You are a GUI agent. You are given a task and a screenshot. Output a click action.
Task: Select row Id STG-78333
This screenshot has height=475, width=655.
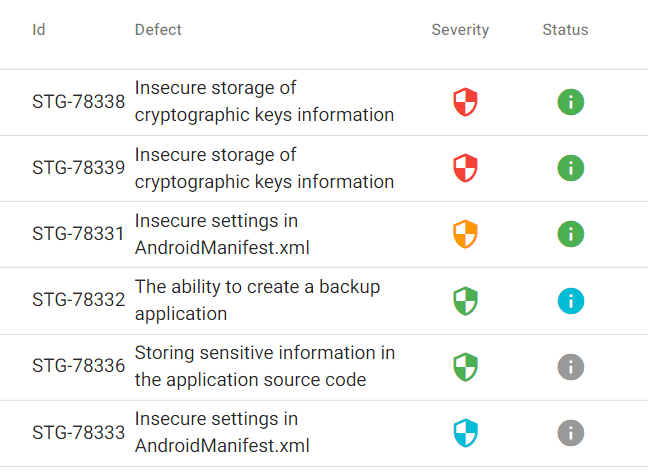pos(78,433)
